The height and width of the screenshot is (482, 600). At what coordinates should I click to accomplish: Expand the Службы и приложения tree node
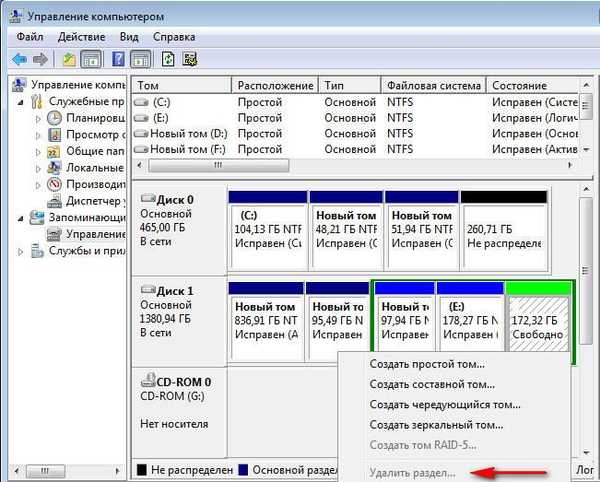tap(22, 251)
